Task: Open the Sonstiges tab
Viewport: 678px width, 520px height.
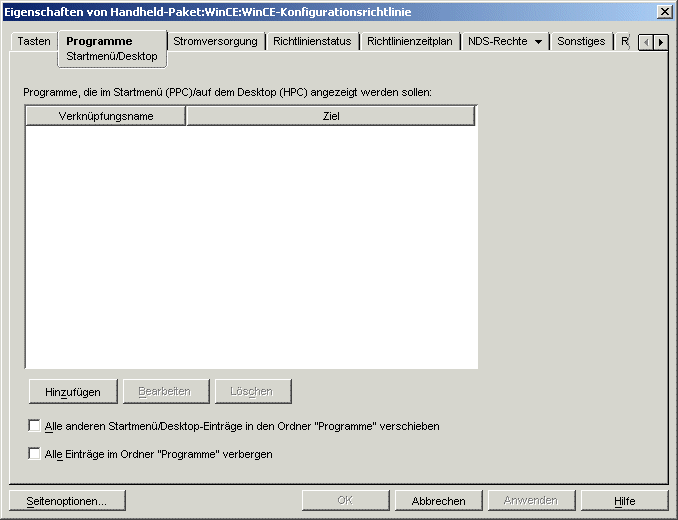Action: 581,41
